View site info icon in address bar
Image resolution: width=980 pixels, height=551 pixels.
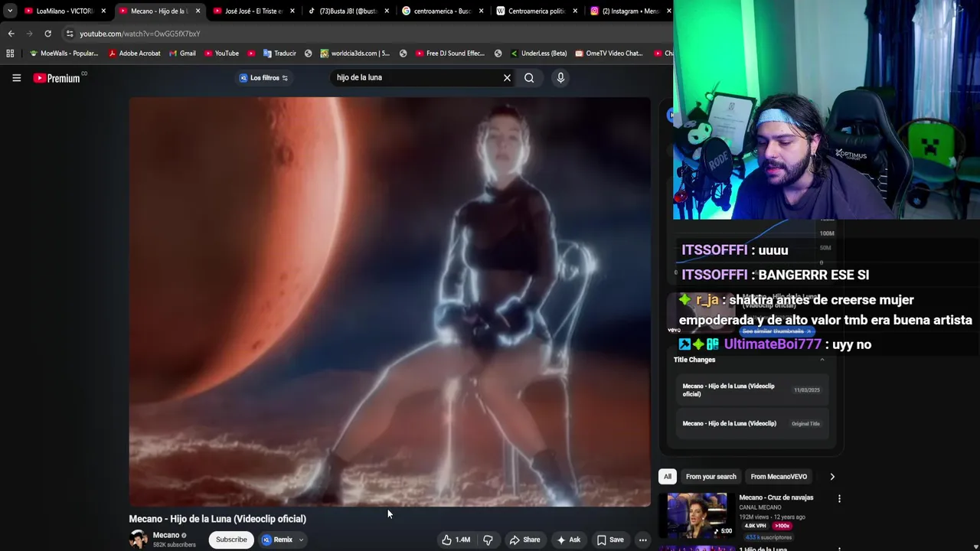point(70,34)
